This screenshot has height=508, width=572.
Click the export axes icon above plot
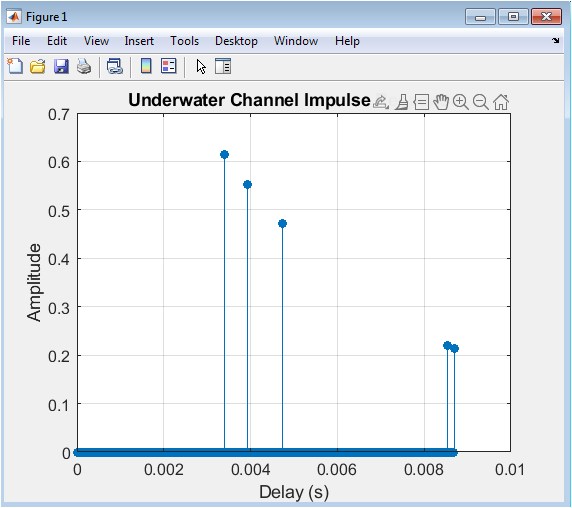pyautogui.click(x=381, y=102)
